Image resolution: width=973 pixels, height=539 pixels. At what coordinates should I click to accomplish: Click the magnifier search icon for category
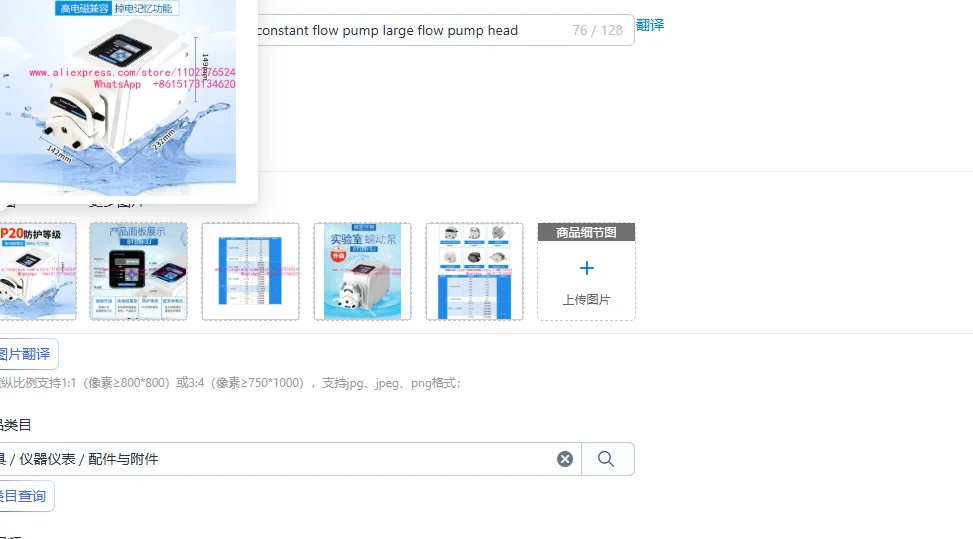pos(606,459)
